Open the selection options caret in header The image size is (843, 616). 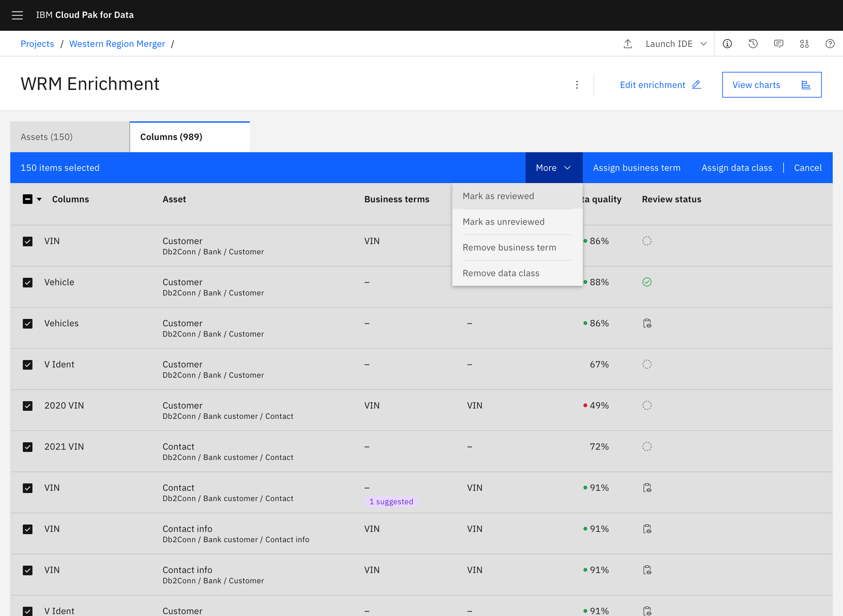[x=39, y=199]
